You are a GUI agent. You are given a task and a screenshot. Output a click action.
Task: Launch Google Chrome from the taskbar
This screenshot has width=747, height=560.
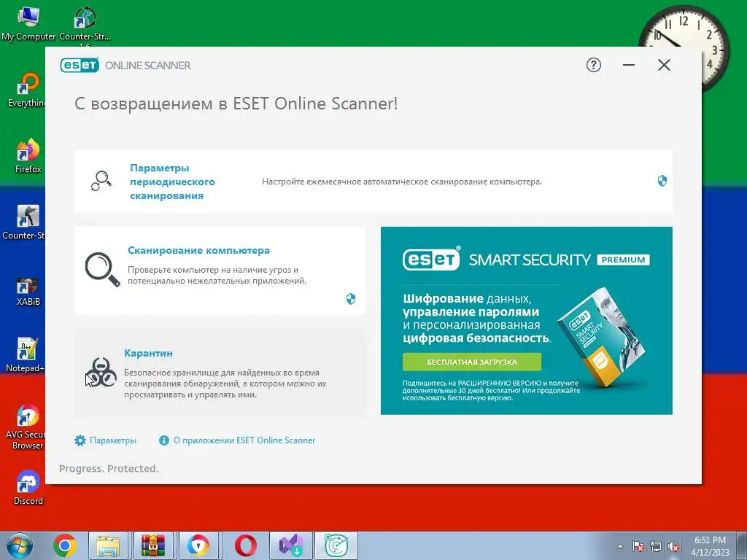tap(65, 545)
